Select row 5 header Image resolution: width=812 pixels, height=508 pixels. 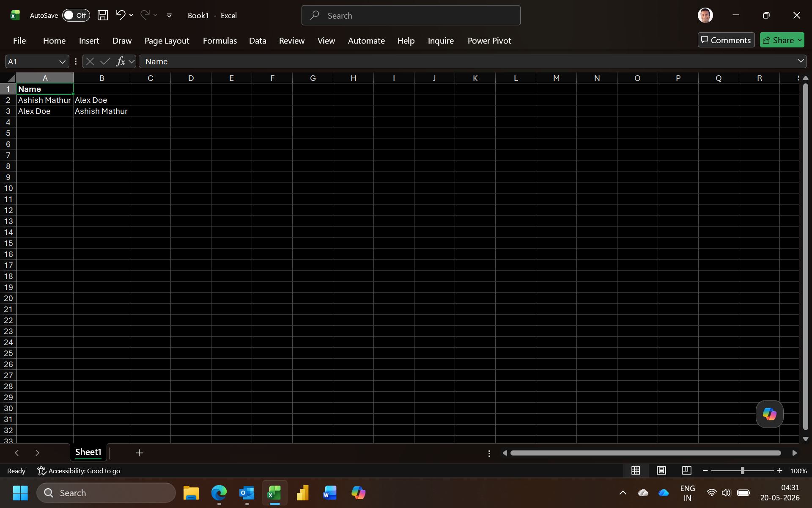click(x=8, y=133)
